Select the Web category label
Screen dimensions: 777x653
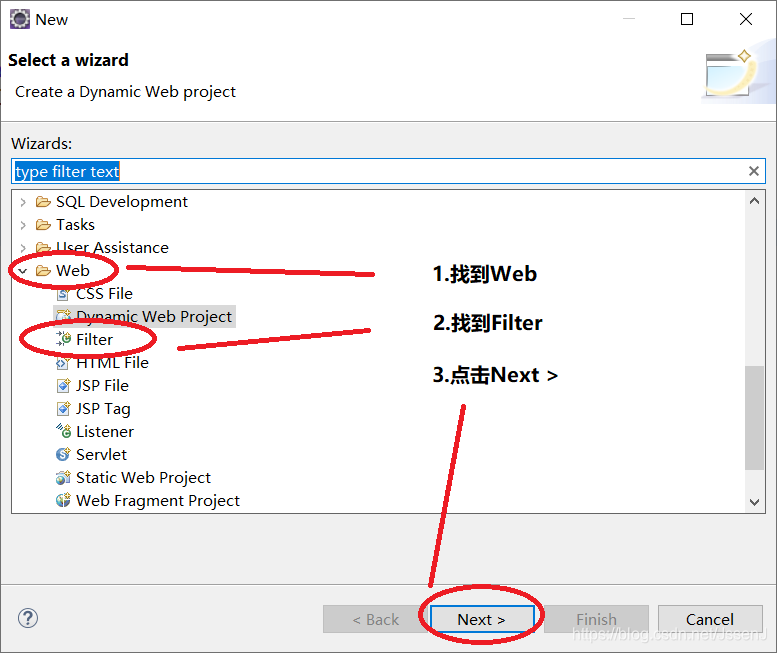pyautogui.click(x=73, y=271)
